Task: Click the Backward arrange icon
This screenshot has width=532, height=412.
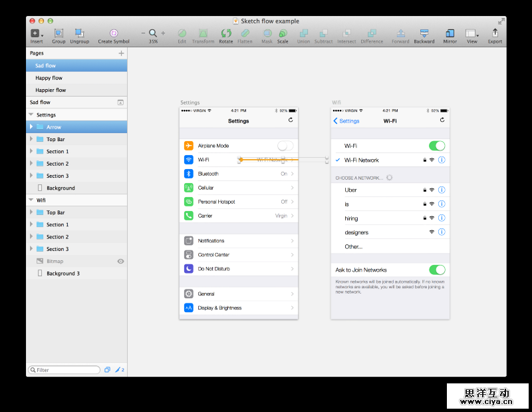Action: [x=424, y=33]
